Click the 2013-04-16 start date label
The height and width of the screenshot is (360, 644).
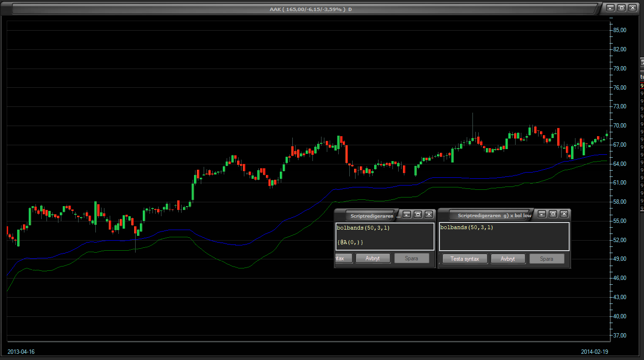click(21, 352)
